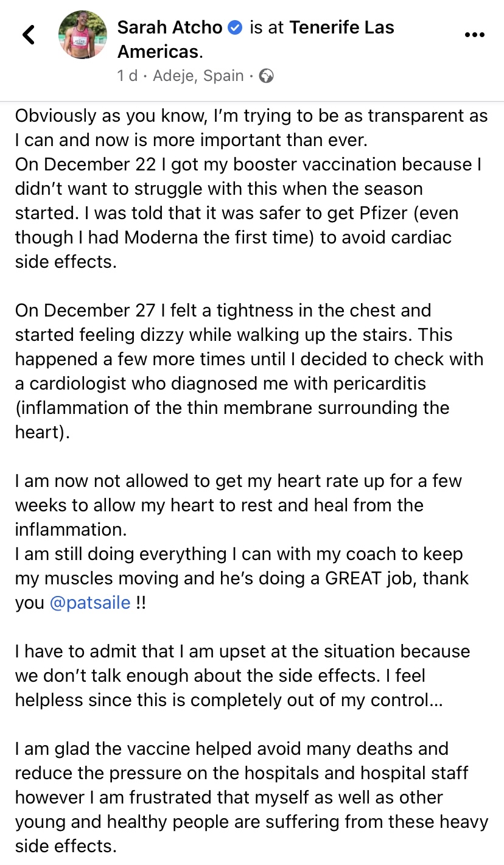
Task: Open the Sarah Atcho profile name link
Action: tap(170, 27)
